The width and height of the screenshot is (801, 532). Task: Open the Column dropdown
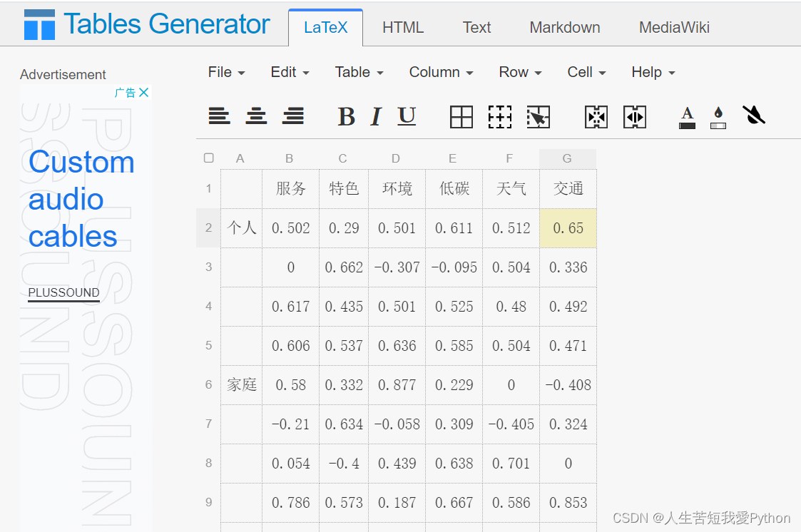click(441, 72)
